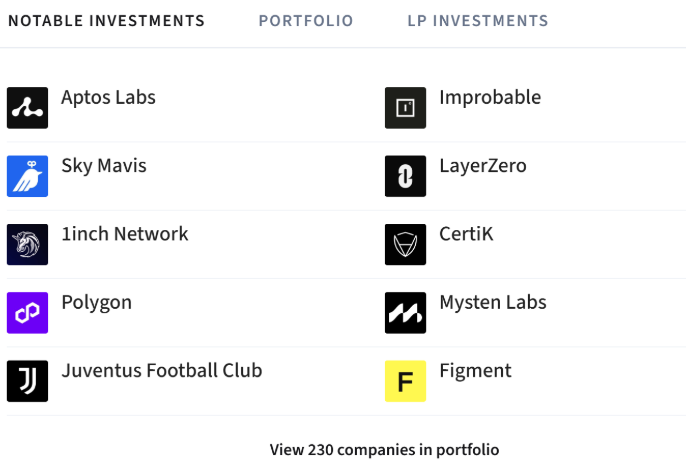
Task: Visit the Juventus Football Club text link
Action: pos(162,371)
